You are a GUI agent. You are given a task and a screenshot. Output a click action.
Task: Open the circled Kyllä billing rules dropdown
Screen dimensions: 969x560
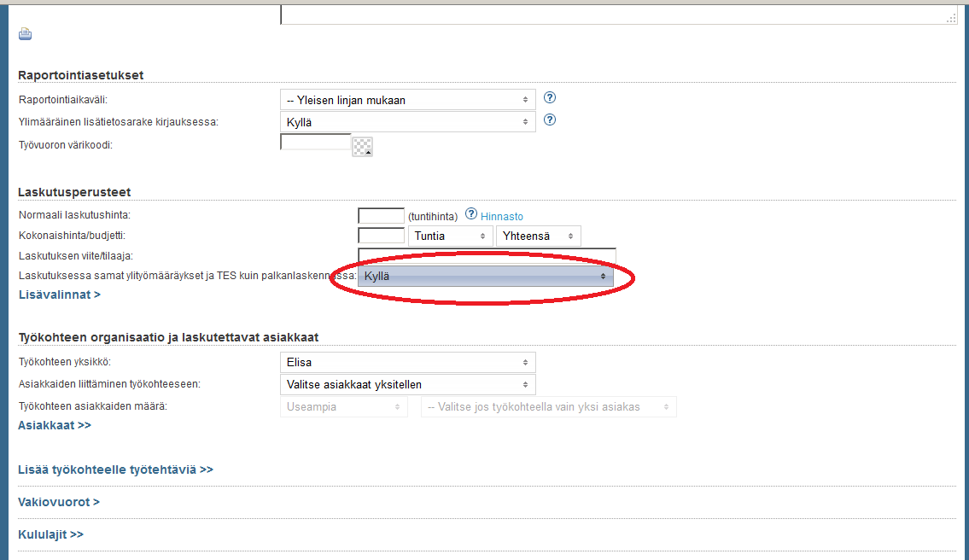(485, 277)
